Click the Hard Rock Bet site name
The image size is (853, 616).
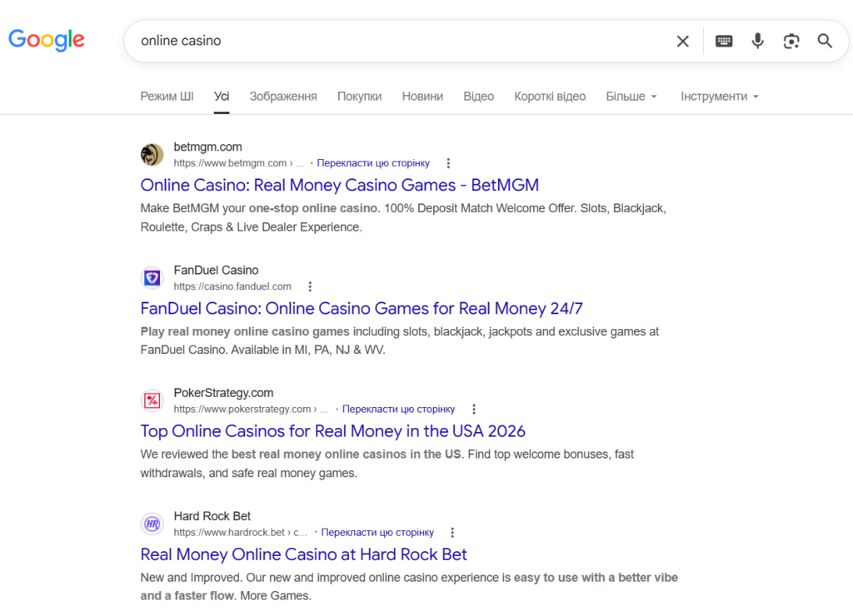[x=212, y=516]
